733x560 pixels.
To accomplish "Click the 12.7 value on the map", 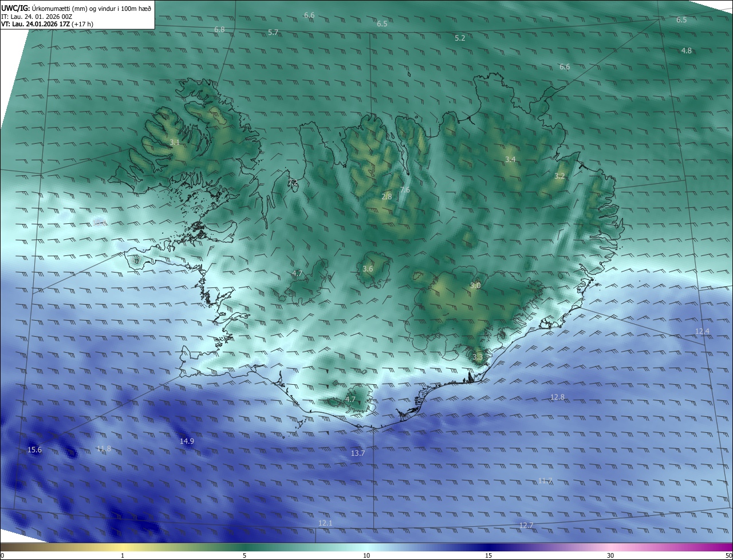I will click(526, 526).
